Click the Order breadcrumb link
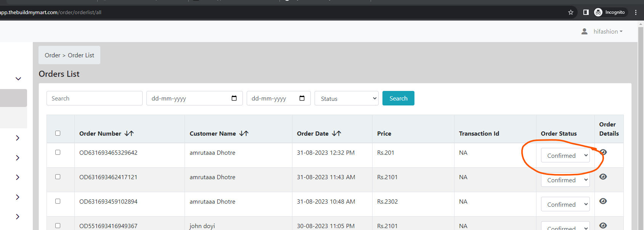This screenshot has width=644, height=230. (x=53, y=55)
